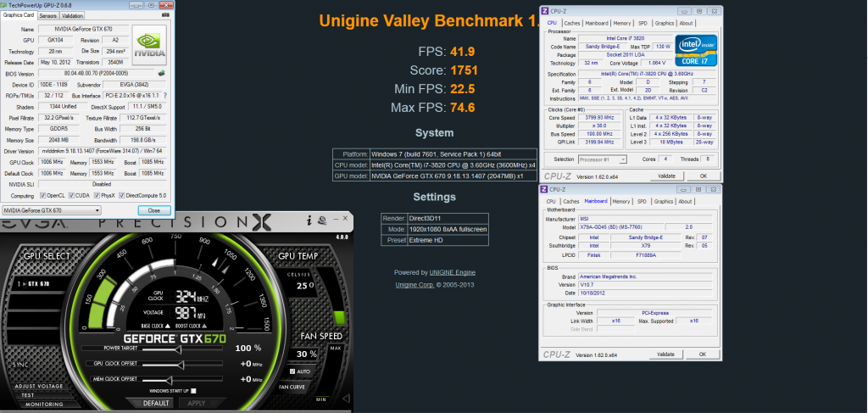868x413 pixels.
Task: Switch to the Validation tab in GPU-Z
Action: 72,15
